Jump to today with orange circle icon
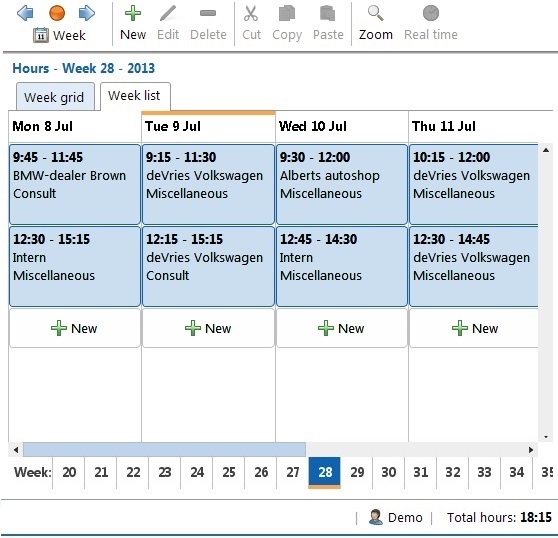The width and height of the screenshot is (558, 538). point(57,13)
